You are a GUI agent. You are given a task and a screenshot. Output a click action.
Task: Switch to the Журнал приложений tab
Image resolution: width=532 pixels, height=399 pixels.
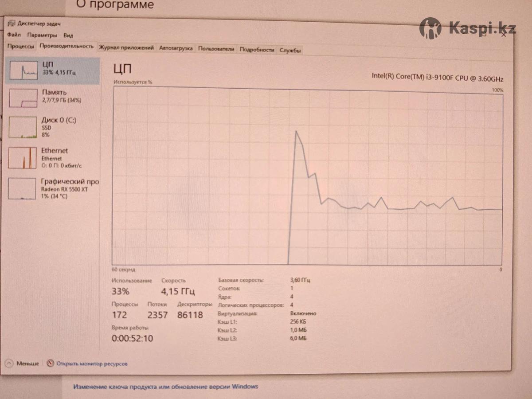click(x=126, y=48)
